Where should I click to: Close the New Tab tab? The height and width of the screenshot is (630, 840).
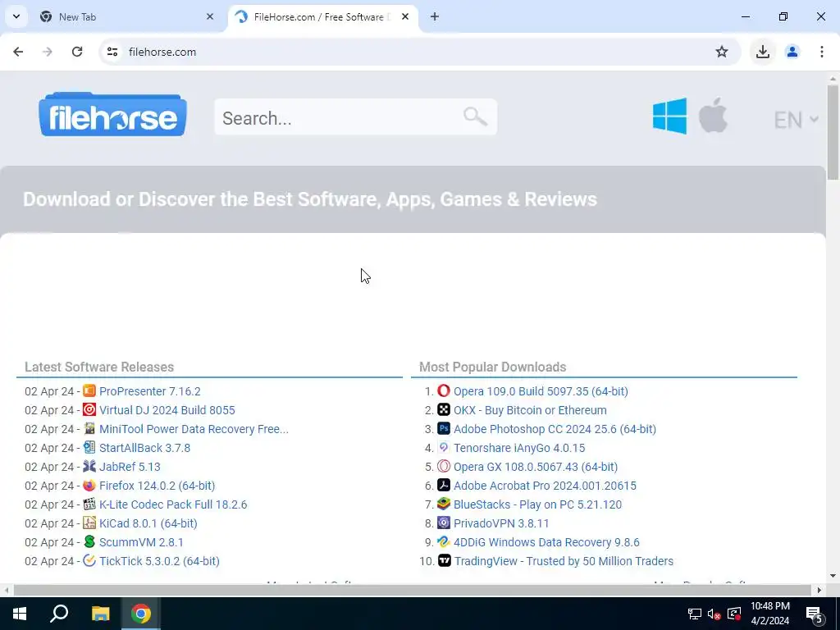pyautogui.click(x=210, y=16)
